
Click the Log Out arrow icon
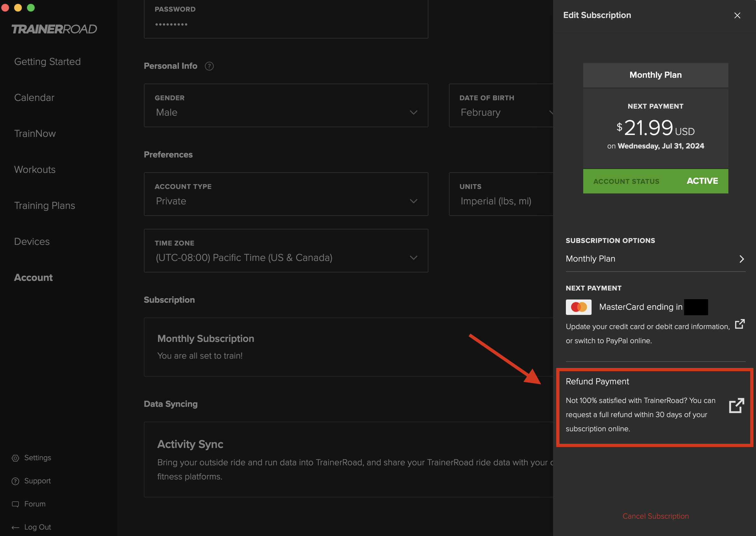15,527
